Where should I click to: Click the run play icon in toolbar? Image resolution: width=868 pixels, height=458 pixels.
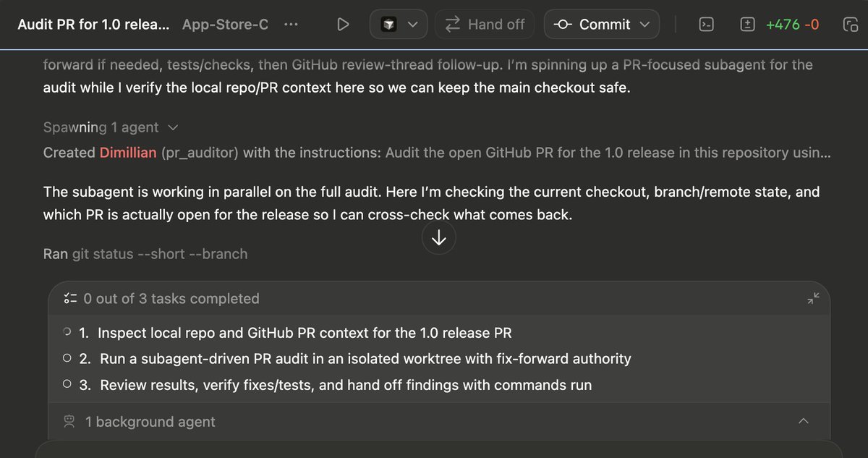pos(343,25)
